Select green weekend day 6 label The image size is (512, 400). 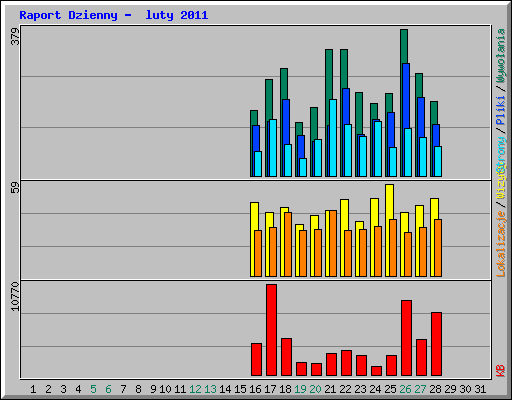point(108,389)
